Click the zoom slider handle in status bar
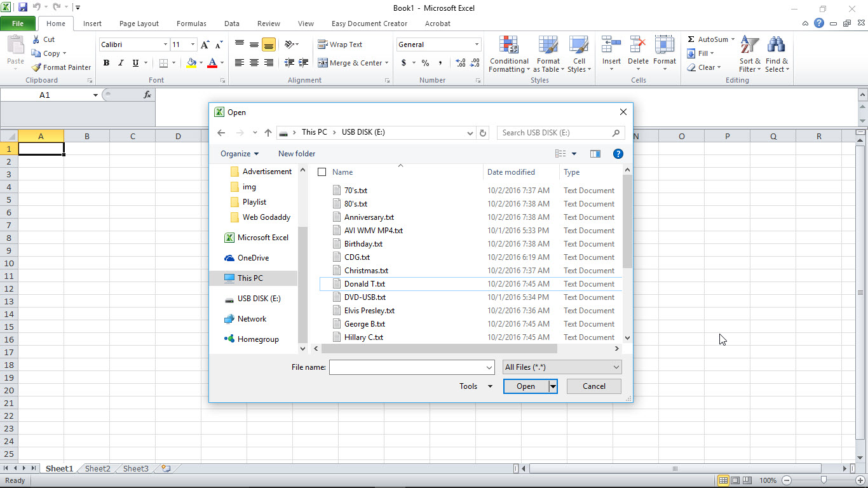 [x=824, y=480]
